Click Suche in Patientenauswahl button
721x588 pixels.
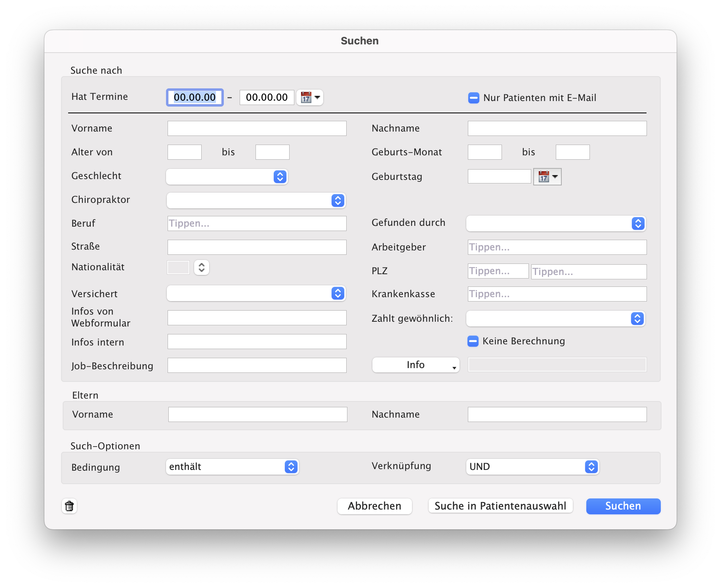pos(500,506)
